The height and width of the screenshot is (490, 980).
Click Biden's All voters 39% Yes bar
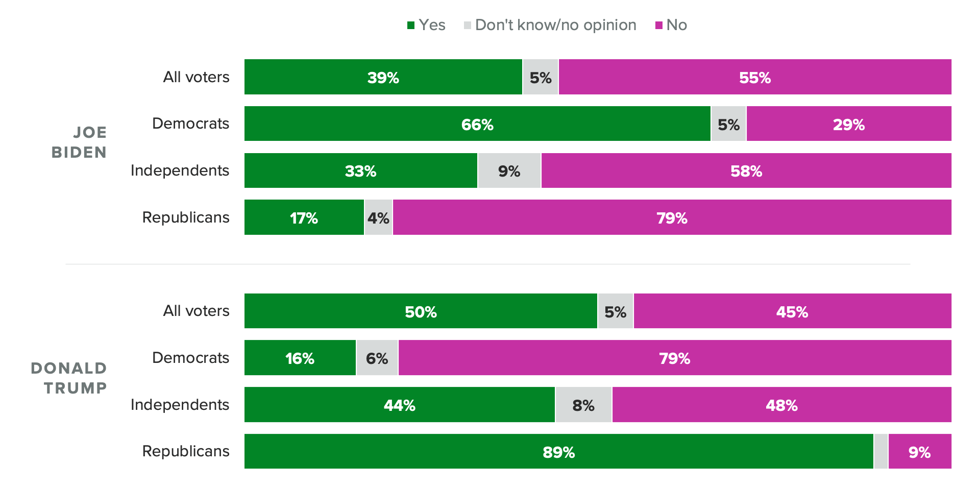click(x=383, y=77)
